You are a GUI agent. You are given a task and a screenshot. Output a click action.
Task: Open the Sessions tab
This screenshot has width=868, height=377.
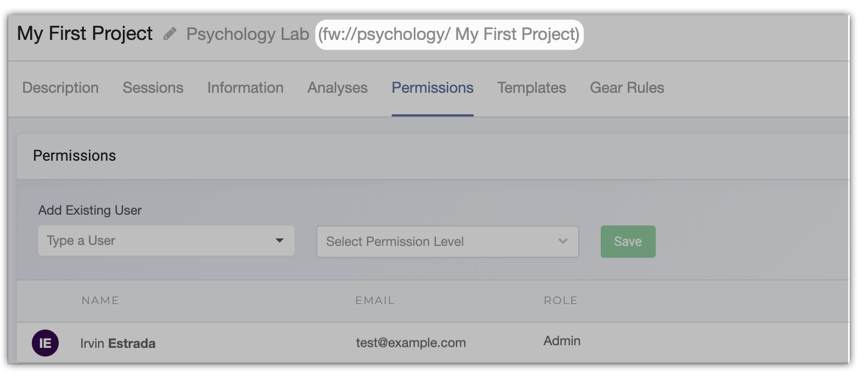pos(153,88)
